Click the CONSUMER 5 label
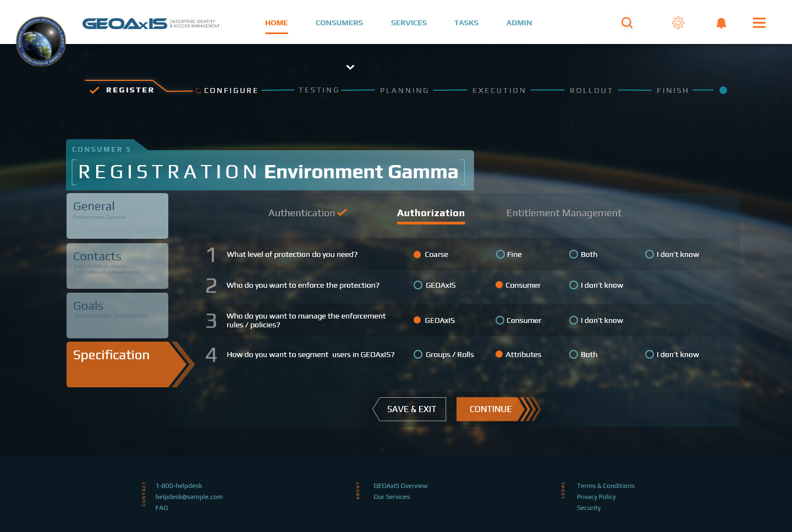 coord(101,149)
